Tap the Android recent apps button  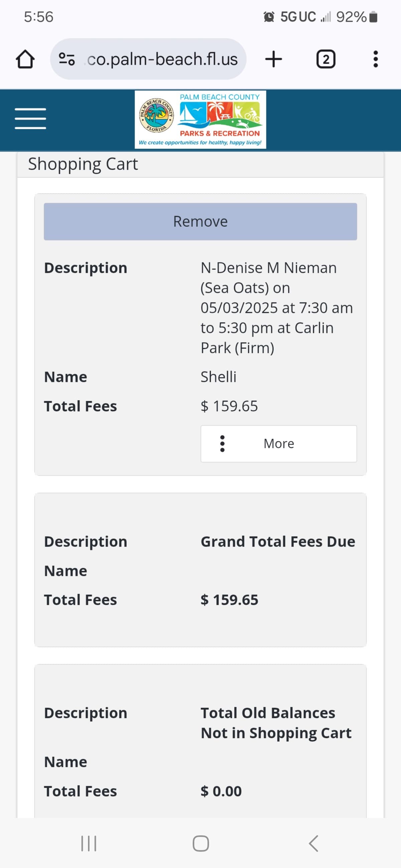pos(89,843)
